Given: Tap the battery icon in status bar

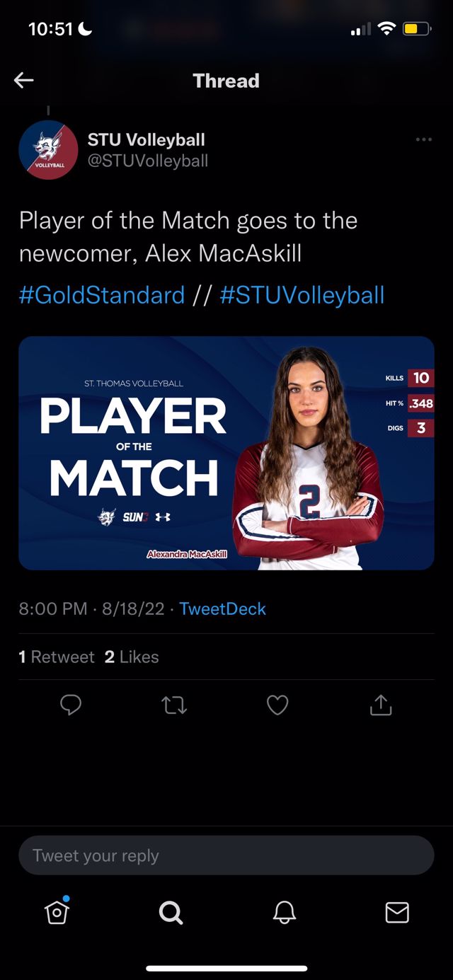Looking at the screenshot, I should coord(415,29).
